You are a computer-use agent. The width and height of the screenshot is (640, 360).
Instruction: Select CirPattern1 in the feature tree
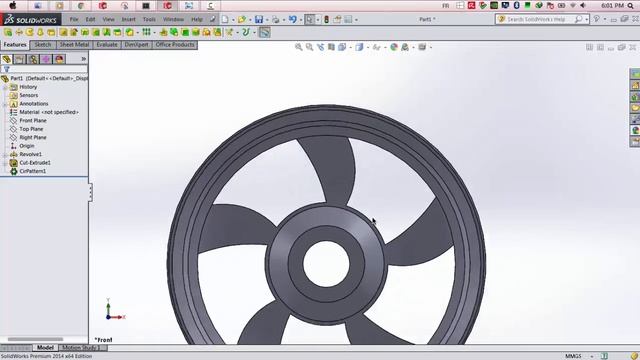click(x=32, y=171)
